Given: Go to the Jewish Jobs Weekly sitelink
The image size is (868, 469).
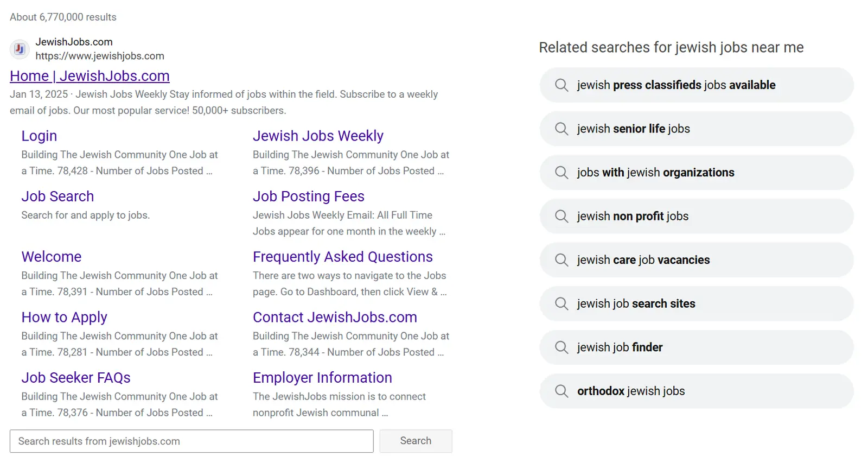Looking at the screenshot, I should tap(318, 136).
